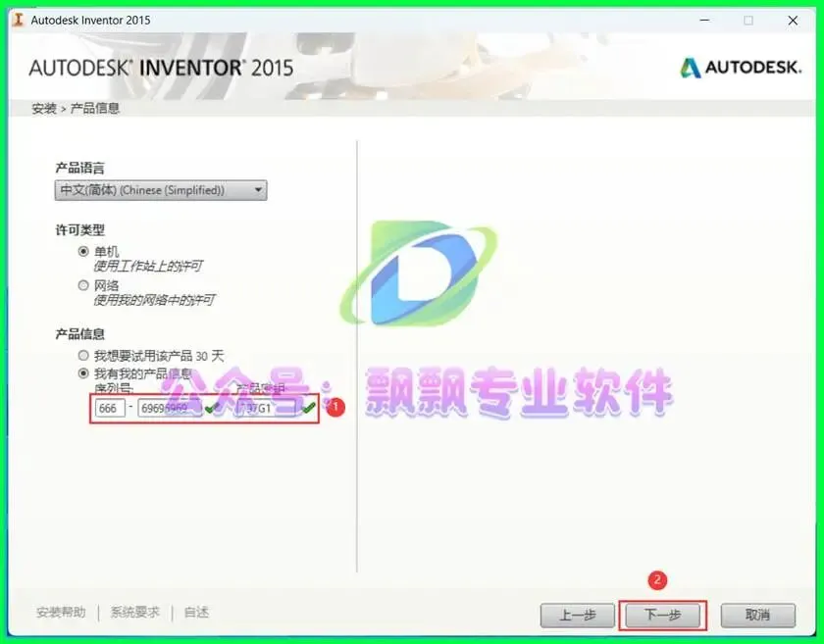Open the 系统要求 link

click(x=134, y=613)
